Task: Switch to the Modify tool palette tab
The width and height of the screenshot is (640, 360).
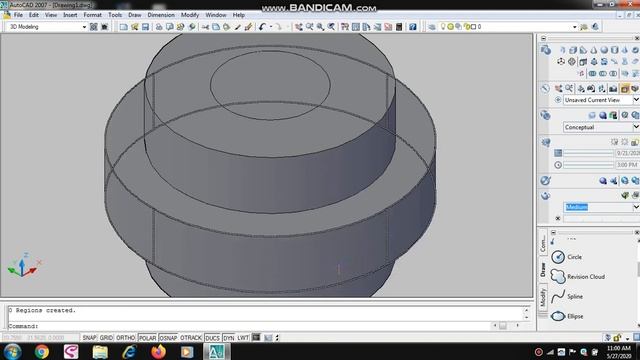Action: (x=543, y=297)
